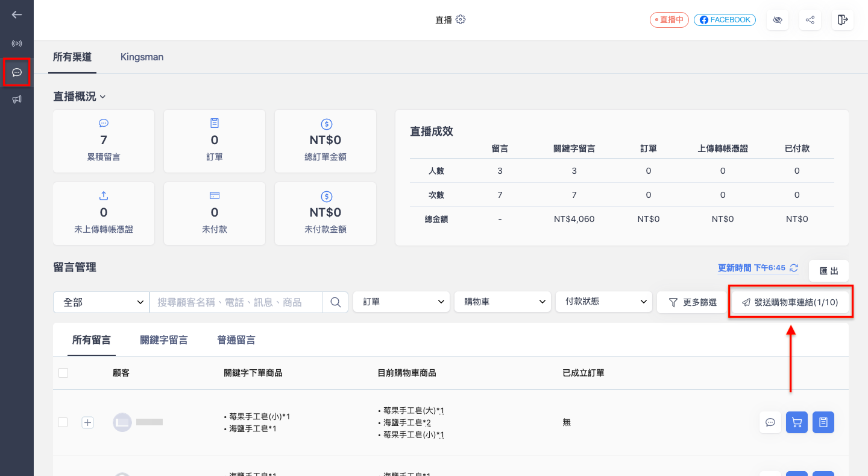Check the first customer row checkbox
The image size is (868, 476).
click(x=63, y=422)
